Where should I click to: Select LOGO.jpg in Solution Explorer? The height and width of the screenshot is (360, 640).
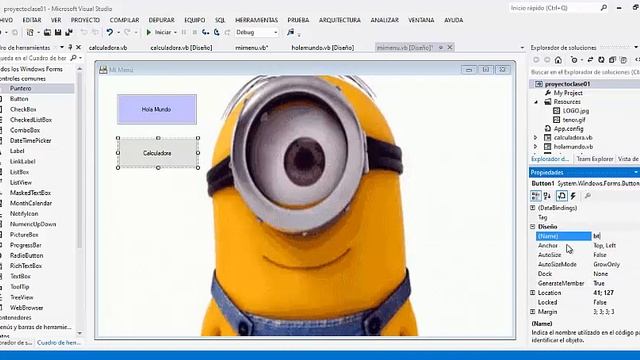pos(576,111)
